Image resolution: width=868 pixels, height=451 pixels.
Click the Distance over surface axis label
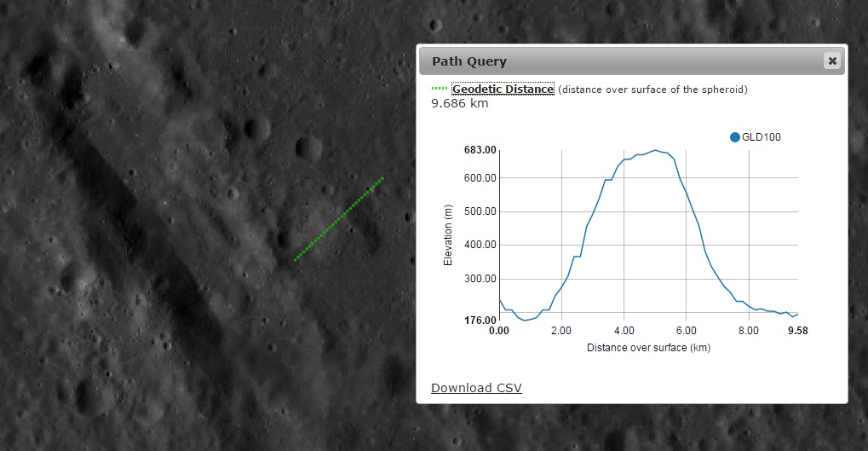648,348
